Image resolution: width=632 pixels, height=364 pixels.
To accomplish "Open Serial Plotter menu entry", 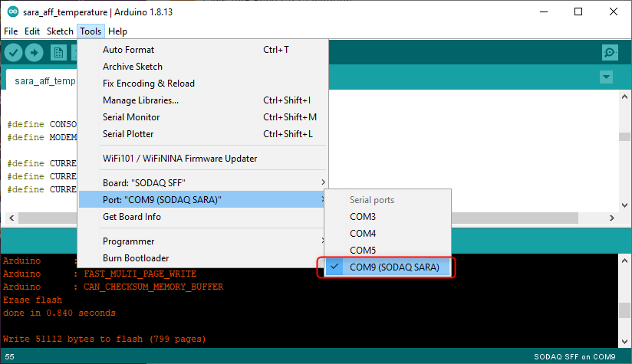I will (x=202, y=134).
